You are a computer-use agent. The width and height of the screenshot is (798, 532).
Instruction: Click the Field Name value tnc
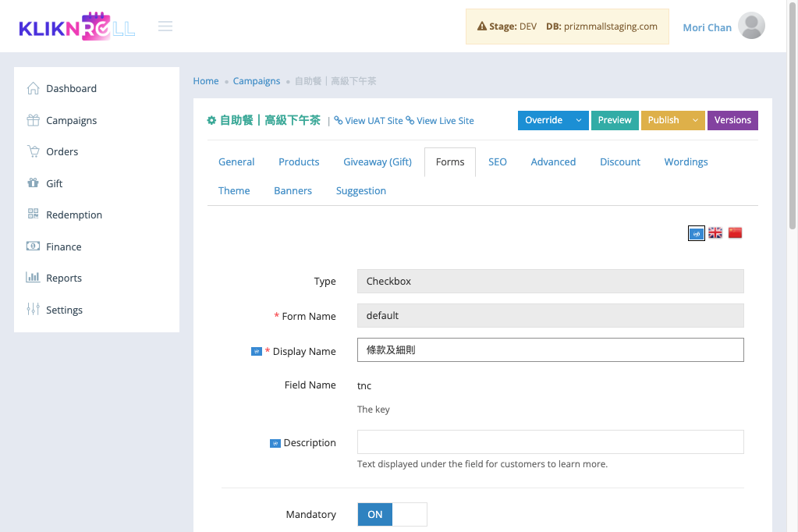tap(364, 386)
